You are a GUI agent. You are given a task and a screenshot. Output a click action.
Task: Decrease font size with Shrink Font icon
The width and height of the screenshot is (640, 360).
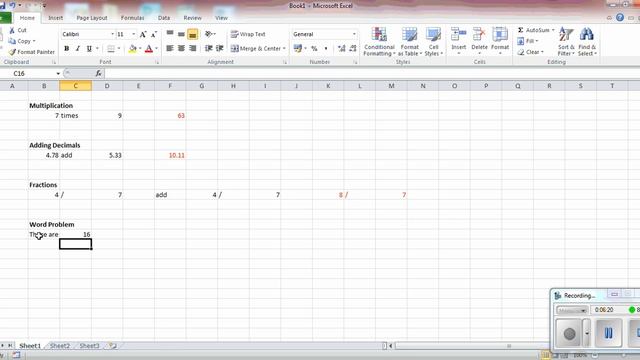pyautogui.click(x=154, y=34)
